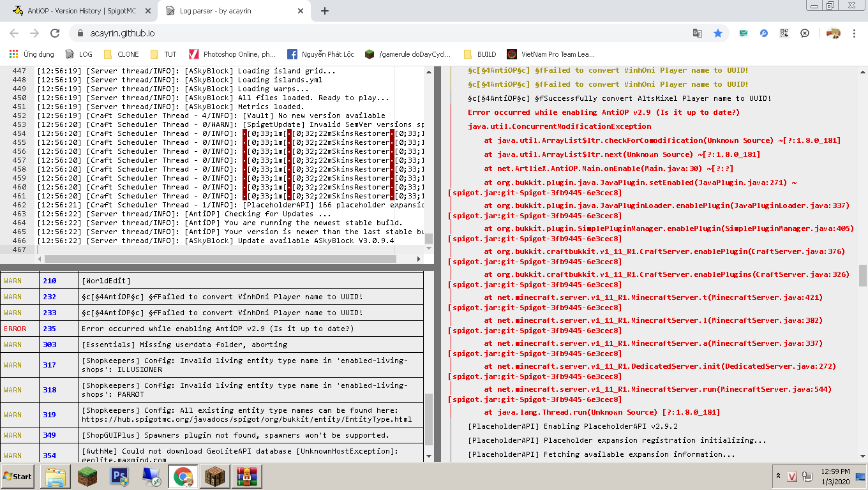Open the green mail extension icon
This screenshot has height=490, width=868.
[x=744, y=33]
